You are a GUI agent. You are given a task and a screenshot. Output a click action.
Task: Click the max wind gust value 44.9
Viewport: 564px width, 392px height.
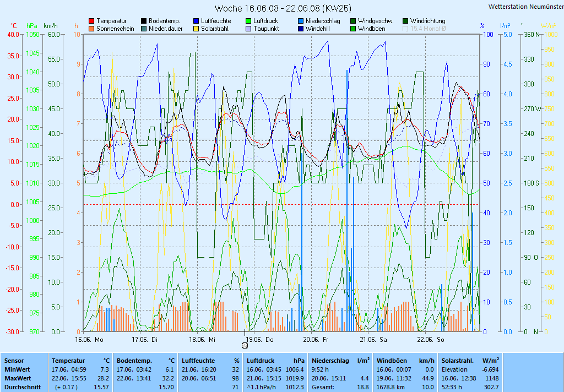coord(427,378)
